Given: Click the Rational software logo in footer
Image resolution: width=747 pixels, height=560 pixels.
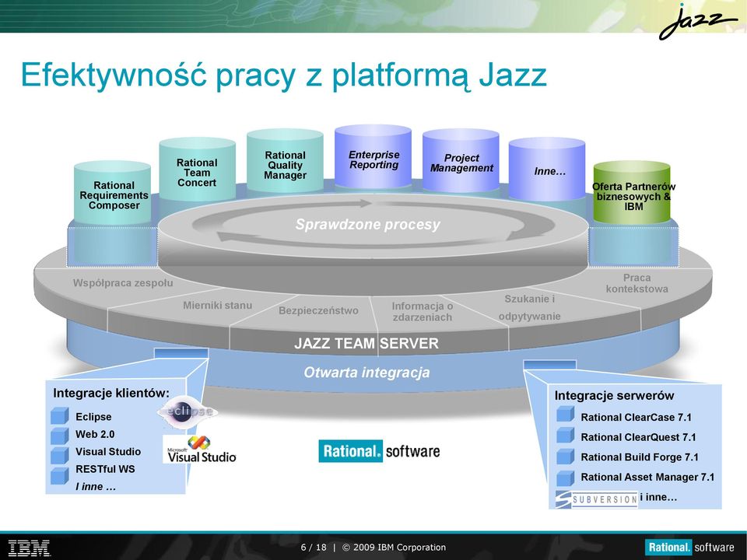Looking at the screenshot, I should pos(689,547).
